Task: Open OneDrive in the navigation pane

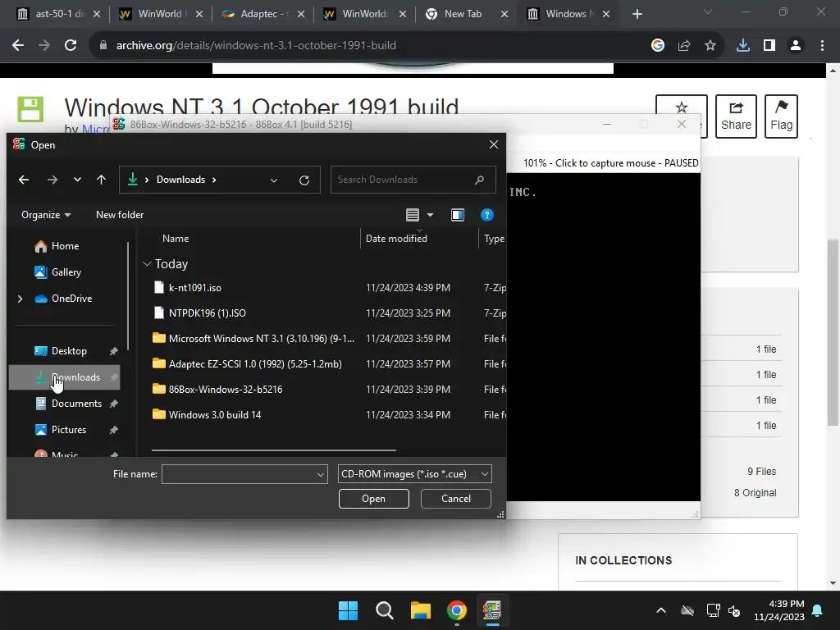Action: click(63, 299)
